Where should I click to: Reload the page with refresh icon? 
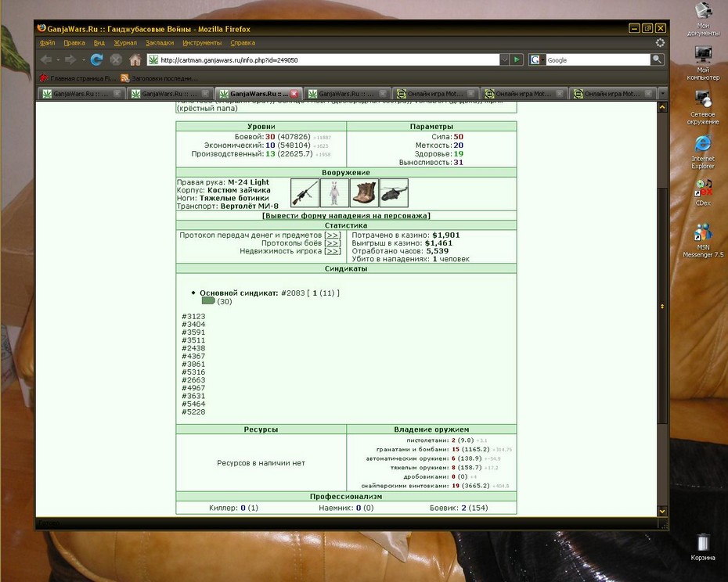(96, 60)
